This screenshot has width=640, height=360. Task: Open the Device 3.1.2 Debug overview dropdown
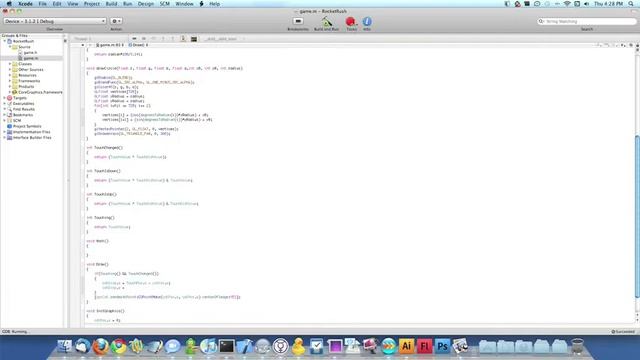pyautogui.click(x=55, y=21)
